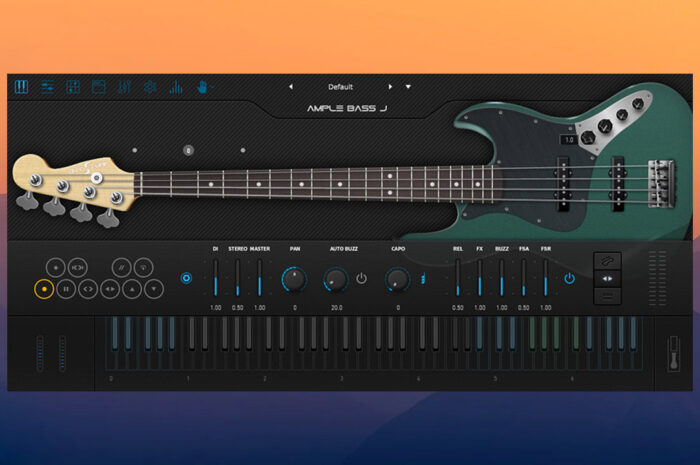700x465 pixels.
Task: Click the top square button with pick icon
Action: [x=607, y=261]
